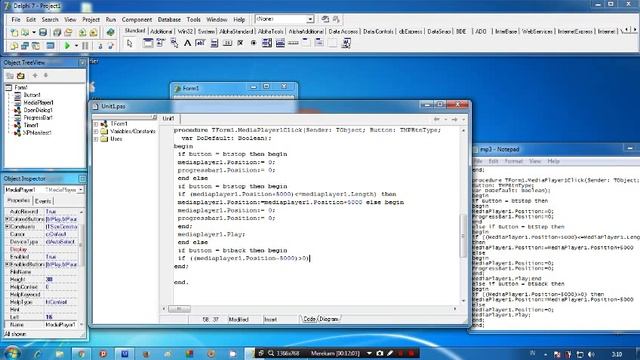Open the Help contents book icon
The height and width of the screenshot is (360, 640).
[x=111, y=32]
